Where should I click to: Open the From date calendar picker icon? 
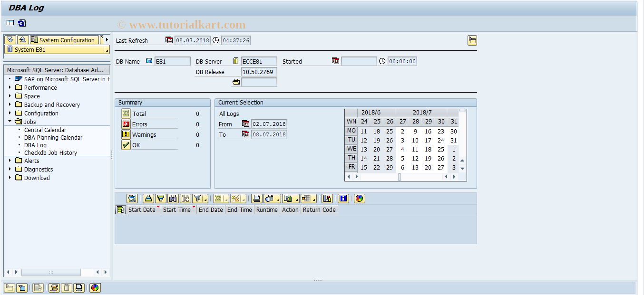[245, 124]
